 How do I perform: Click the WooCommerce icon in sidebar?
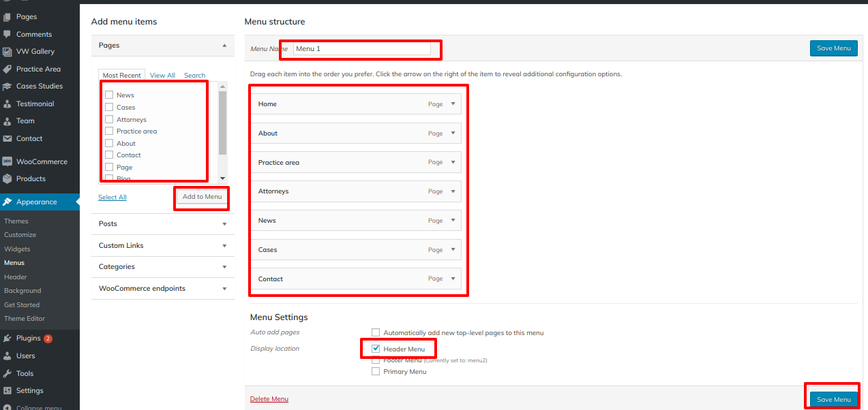[8, 162]
